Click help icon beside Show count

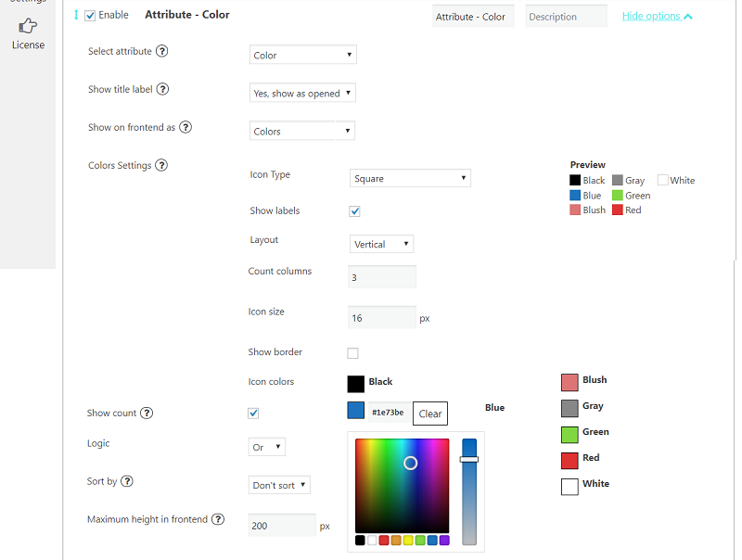point(147,414)
